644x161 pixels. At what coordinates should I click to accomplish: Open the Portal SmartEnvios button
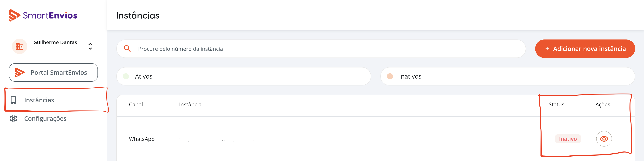[53, 72]
